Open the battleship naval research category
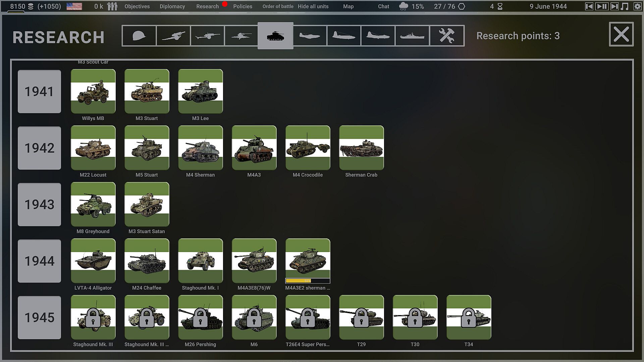Screen dimensions: 644x362 coord(412,36)
